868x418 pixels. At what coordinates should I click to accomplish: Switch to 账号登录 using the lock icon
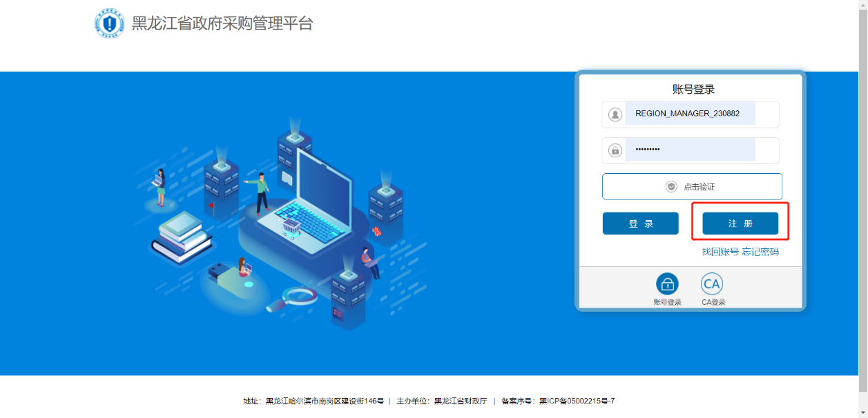tap(667, 283)
